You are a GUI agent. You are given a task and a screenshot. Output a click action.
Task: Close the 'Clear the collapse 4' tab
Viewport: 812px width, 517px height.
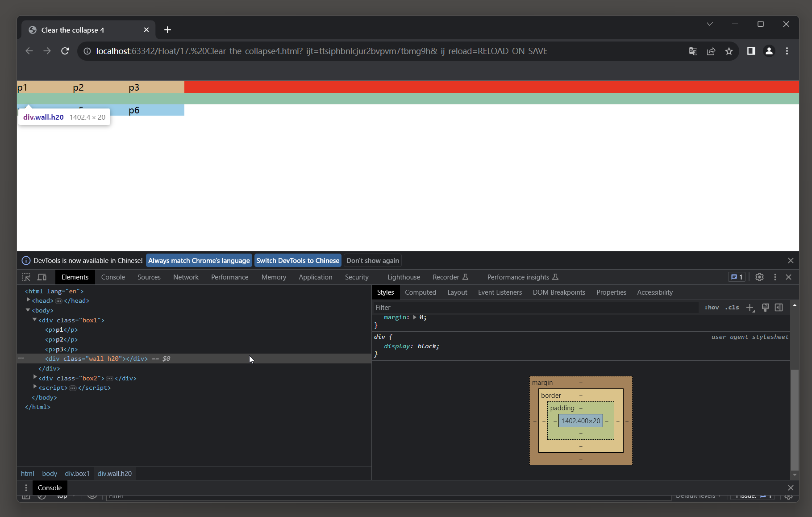coord(146,30)
